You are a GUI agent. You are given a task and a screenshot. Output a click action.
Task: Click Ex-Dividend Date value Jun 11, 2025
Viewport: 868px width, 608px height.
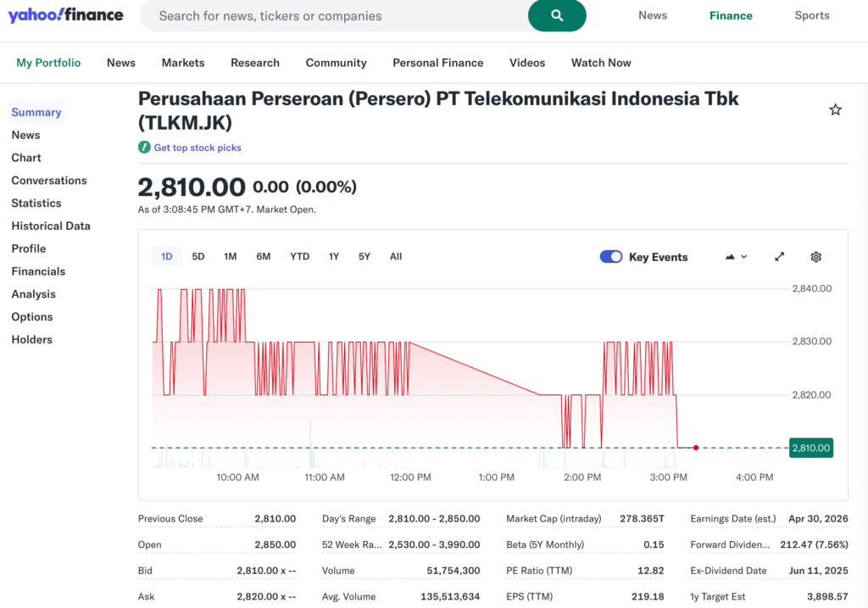click(819, 571)
